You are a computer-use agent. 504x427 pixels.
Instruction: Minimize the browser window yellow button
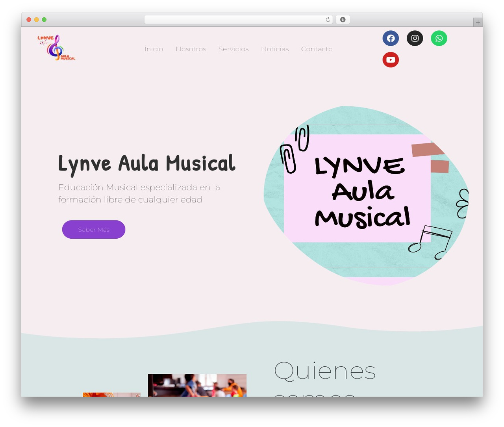[x=37, y=20]
